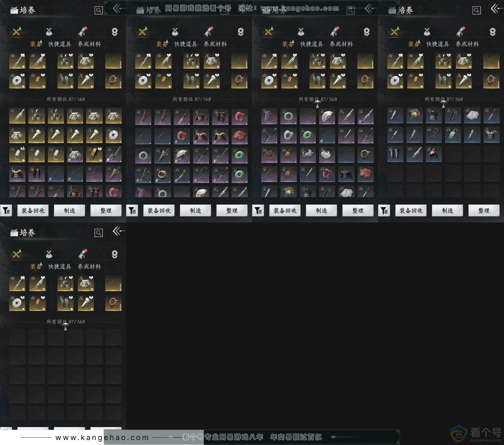Click 整理 in the top-right panel
The image size is (504, 445).
484,210
